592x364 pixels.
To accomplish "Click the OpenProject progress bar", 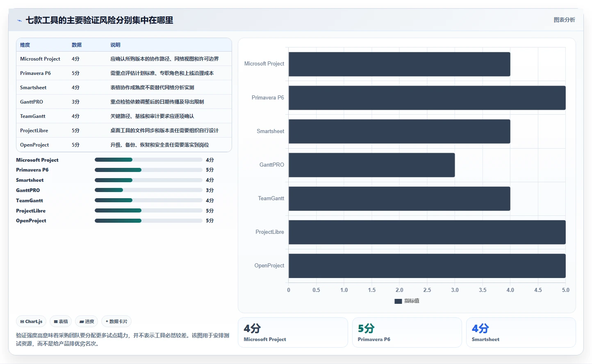I will (148, 221).
